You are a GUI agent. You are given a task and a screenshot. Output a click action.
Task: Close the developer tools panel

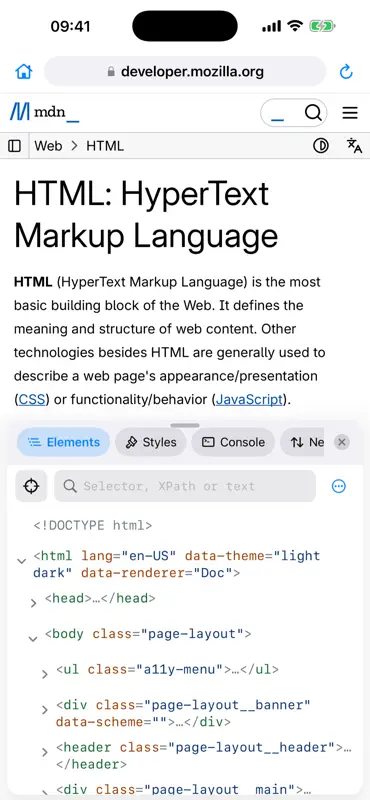(342, 442)
